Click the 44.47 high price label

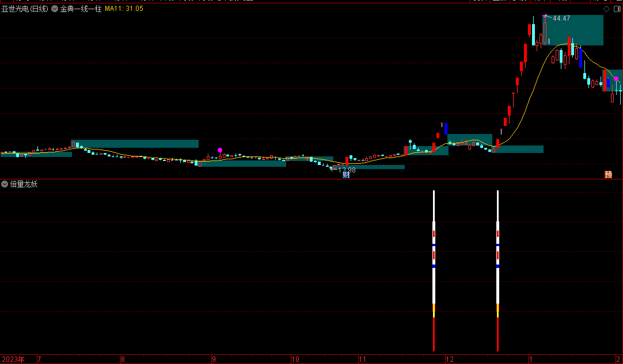(561, 18)
